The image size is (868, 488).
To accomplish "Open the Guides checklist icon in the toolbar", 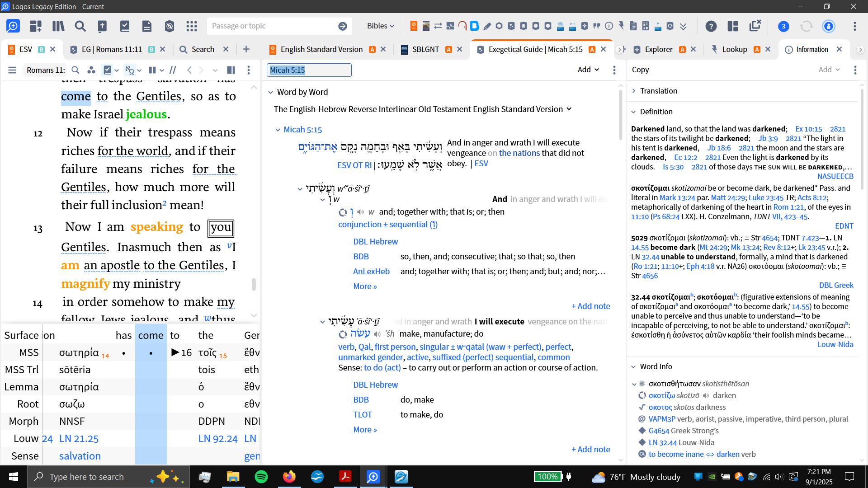I will coord(125,26).
